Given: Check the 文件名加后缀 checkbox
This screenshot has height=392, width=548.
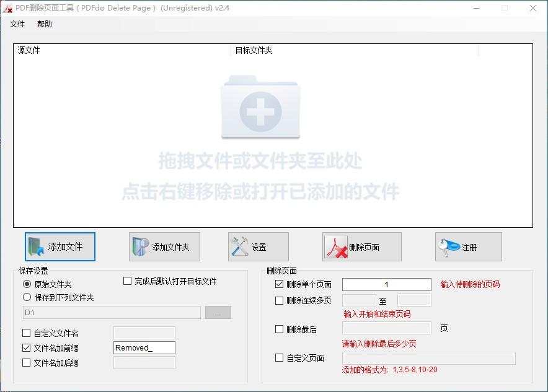Looking at the screenshot, I should click(x=26, y=363).
